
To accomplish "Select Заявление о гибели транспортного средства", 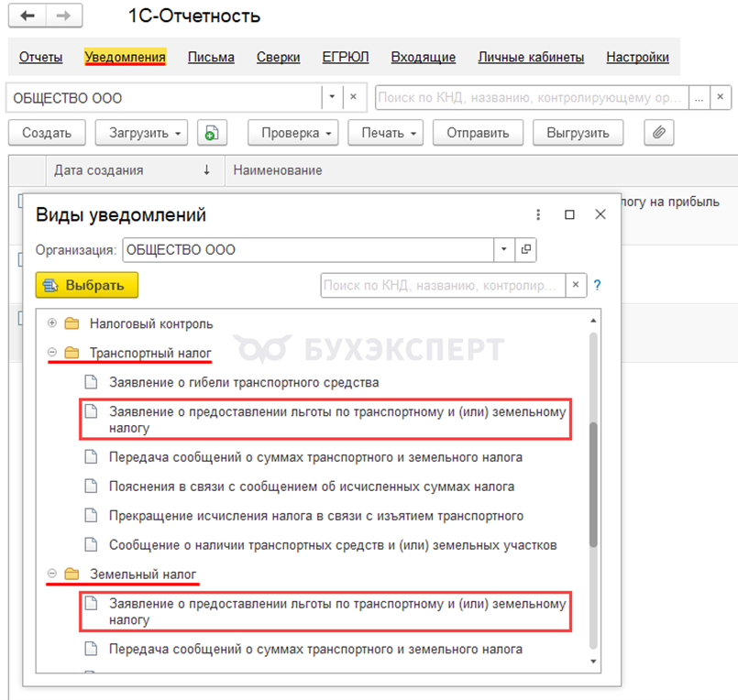I will tap(244, 382).
